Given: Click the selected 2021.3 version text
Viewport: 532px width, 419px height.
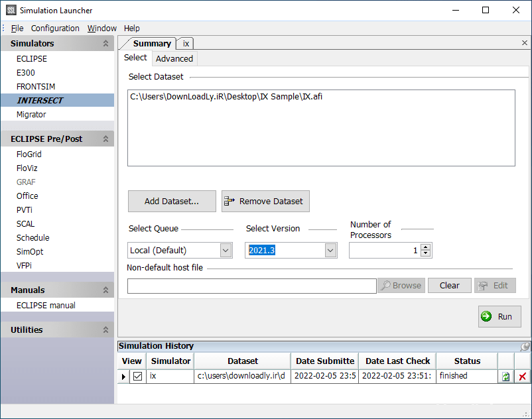Looking at the screenshot, I should pos(261,250).
